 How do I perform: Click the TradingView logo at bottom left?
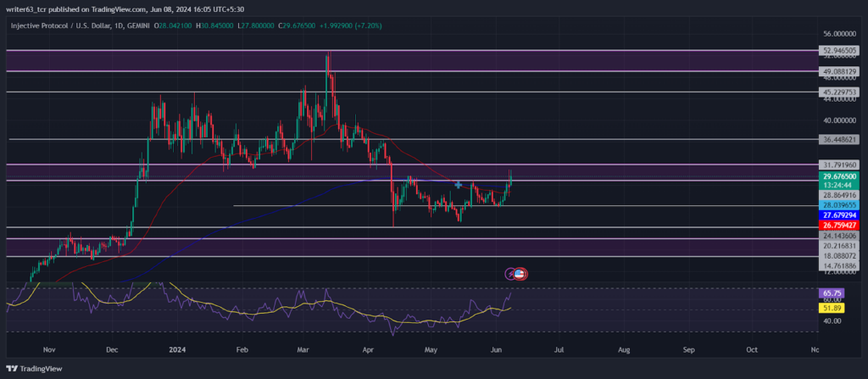click(x=34, y=369)
